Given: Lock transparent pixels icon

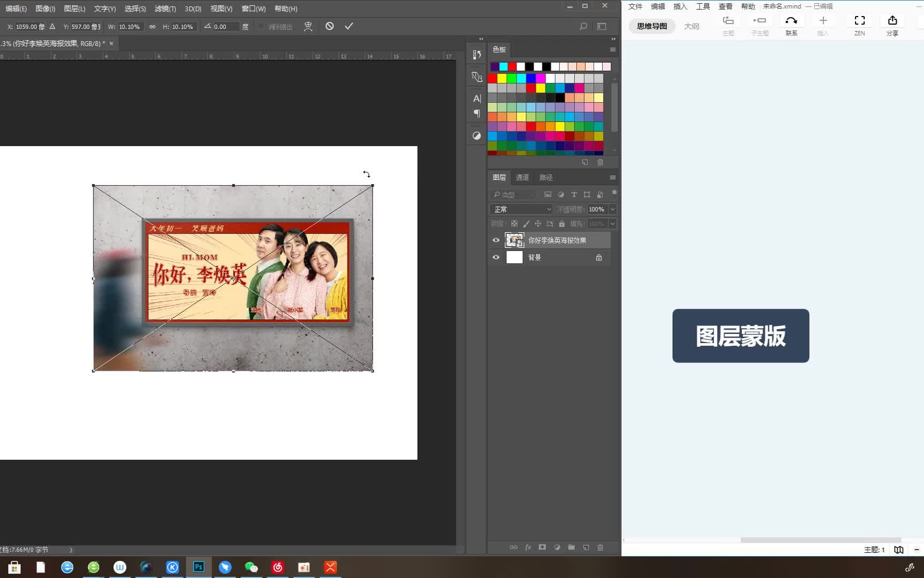Looking at the screenshot, I should tap(514, 224).
